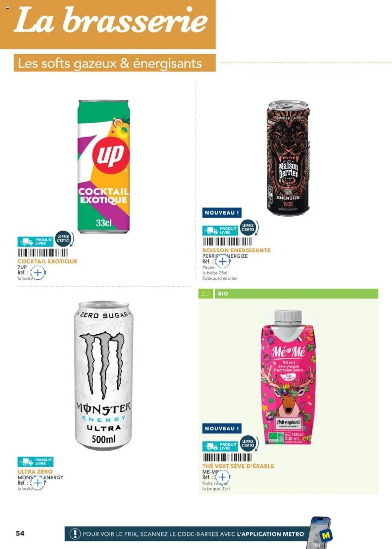The image size is (392, 549).
Task: Click the Boisson Energisante product title
Action: (236, 250)
